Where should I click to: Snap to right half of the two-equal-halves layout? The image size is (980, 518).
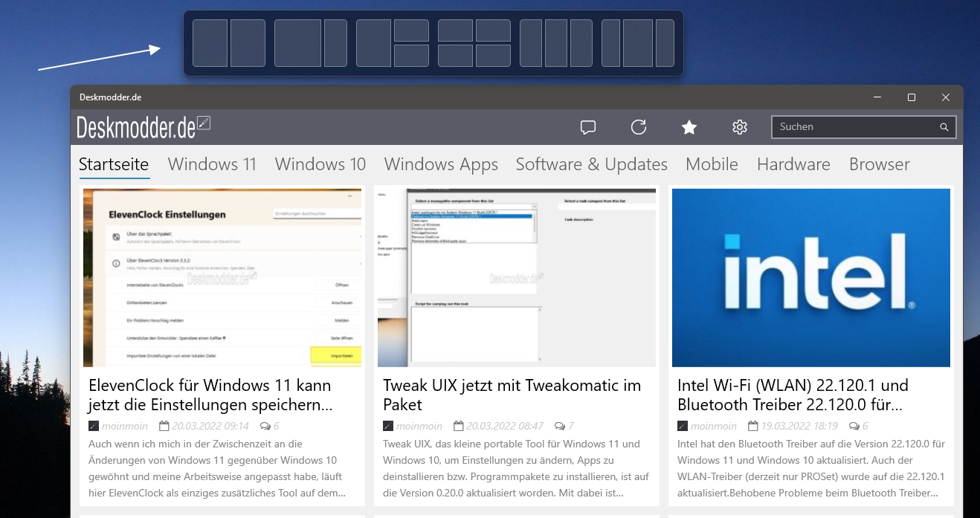248,43
